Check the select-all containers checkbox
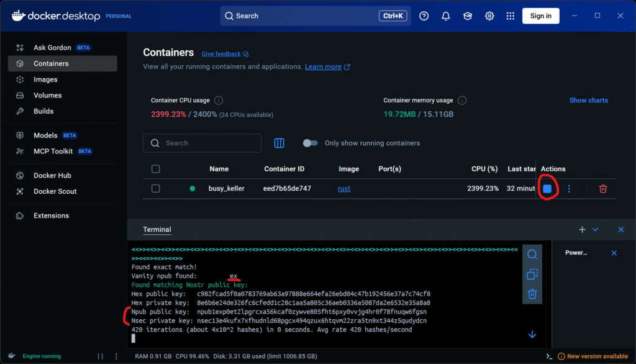Image resolution: width=636 pixels, height=364 pixels. [x=156, y=169]
